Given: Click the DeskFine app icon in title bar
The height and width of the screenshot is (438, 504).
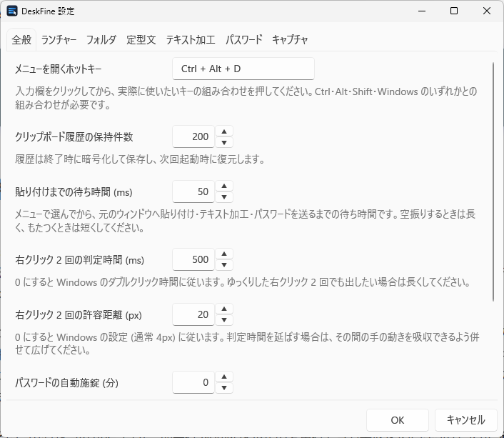Looking at the screenshot, I should click(x=12, y=11).
